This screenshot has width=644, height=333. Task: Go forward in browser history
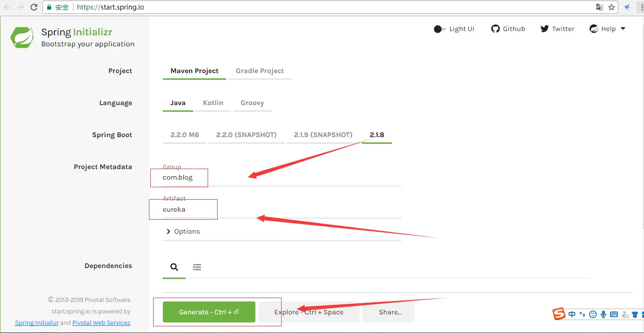click(21, 7)
